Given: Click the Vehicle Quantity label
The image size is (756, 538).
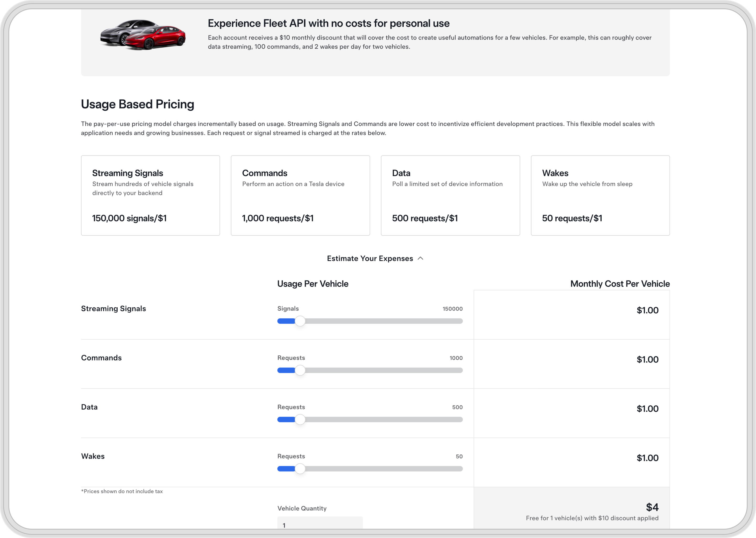Looking at the screenshot, I should [x=302, y=508].
